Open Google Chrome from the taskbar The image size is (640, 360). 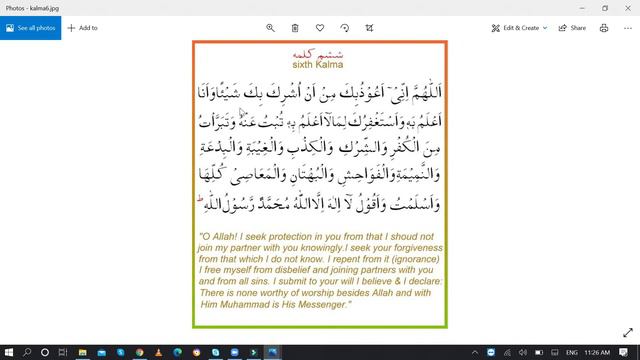(x=140, y=352)
